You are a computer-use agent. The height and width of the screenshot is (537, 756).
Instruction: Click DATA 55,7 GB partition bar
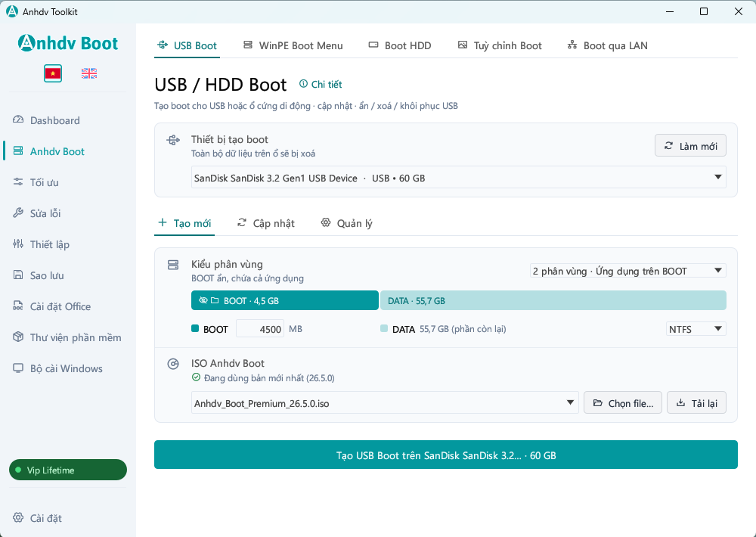coord(553,300)
